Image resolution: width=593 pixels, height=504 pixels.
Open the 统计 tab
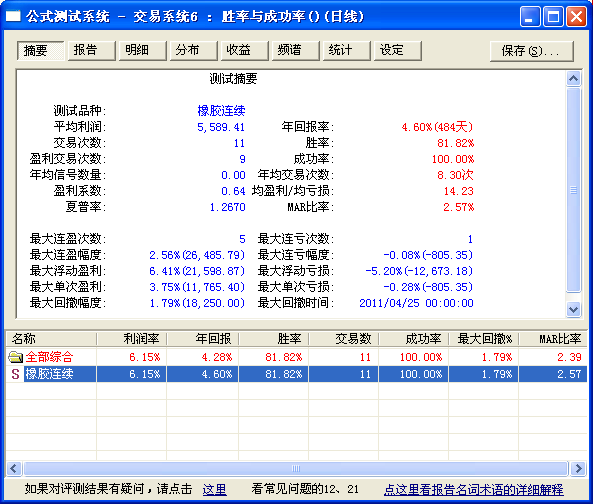tap(347, 50)
